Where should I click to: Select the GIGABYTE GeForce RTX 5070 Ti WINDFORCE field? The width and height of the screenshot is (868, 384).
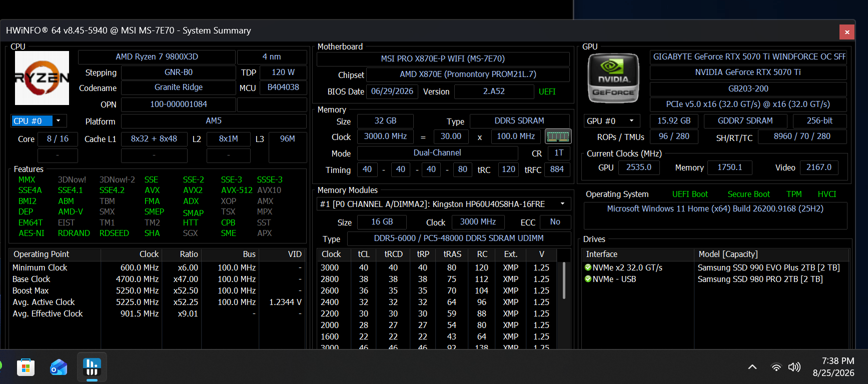[748, 57]
